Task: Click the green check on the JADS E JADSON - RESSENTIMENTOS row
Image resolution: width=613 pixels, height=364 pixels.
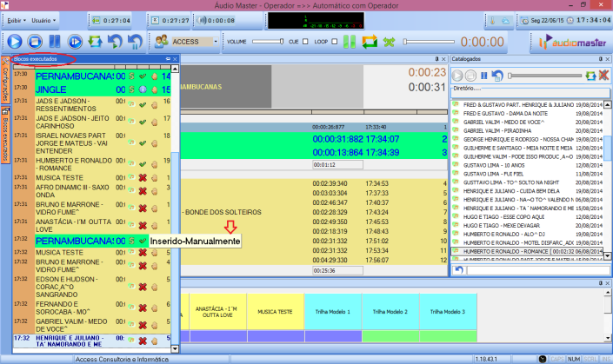Action: (143, 104)
